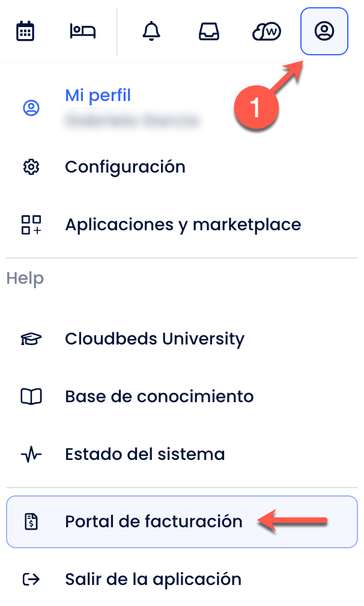Open the notifications bell

[x=151, y=31]
